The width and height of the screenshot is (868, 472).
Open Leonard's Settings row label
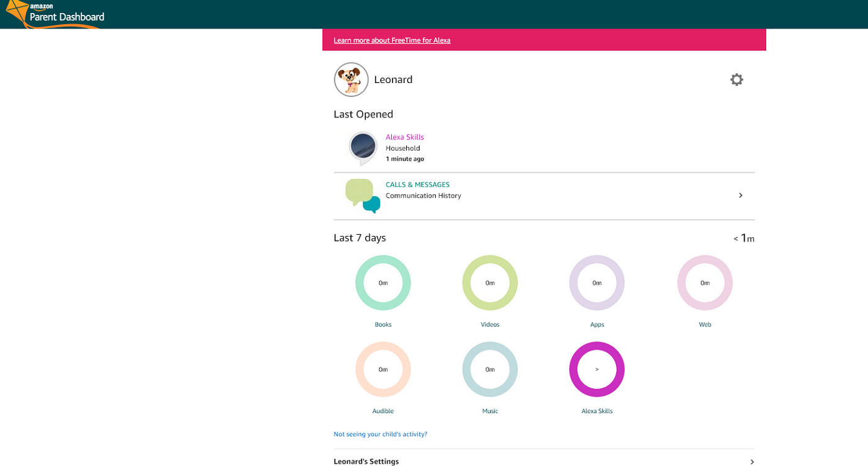click(x=366, y=461)
